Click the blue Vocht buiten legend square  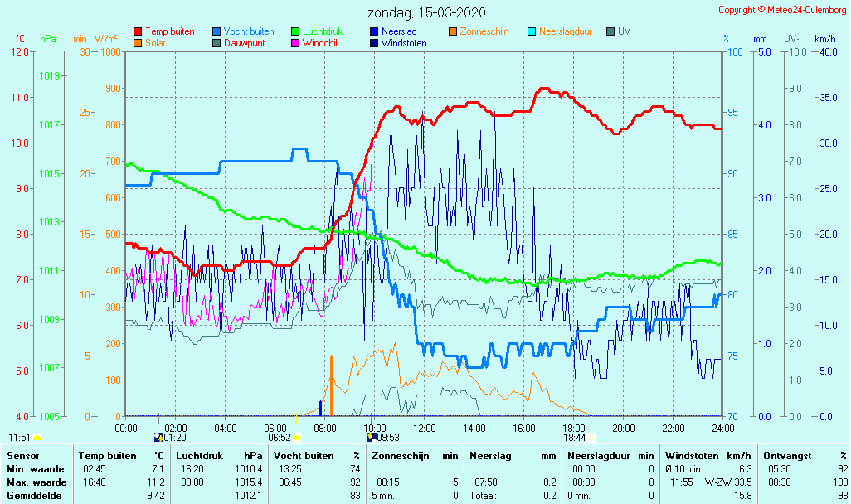216,31
